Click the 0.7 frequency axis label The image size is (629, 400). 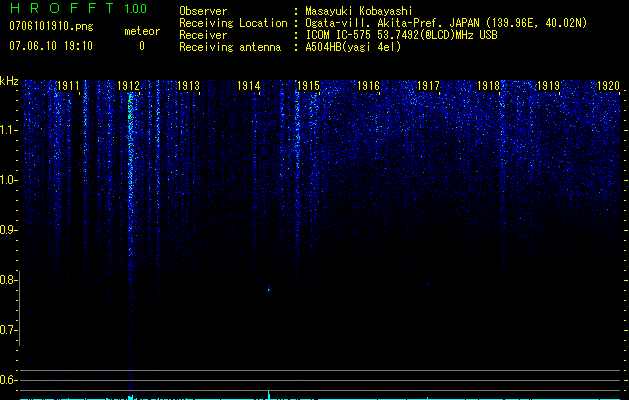click(8, 330)
